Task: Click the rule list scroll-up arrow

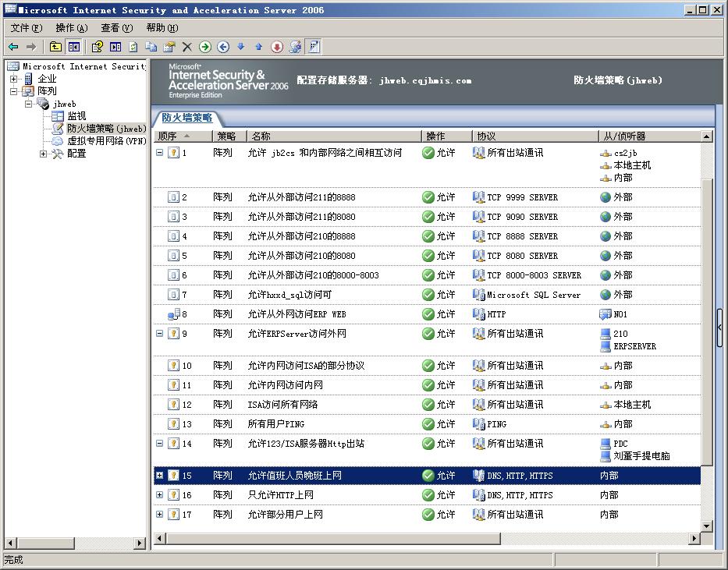Action: (706, 136)
